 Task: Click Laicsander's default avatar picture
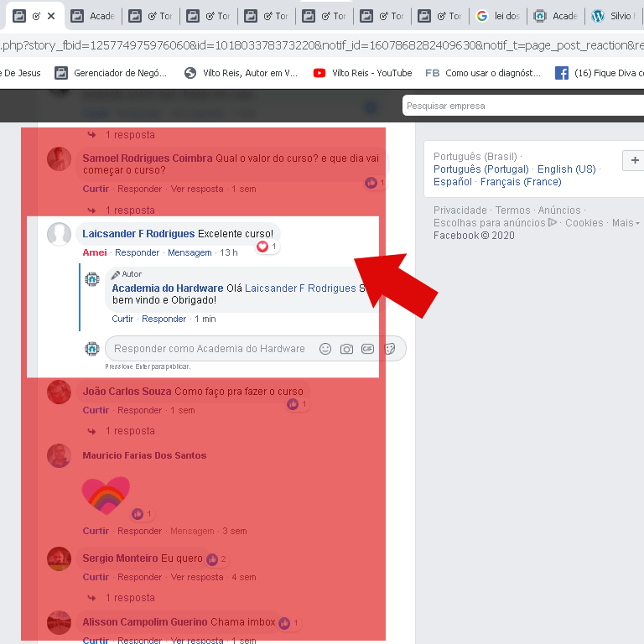pyautogui.click(x=60, y=234)
